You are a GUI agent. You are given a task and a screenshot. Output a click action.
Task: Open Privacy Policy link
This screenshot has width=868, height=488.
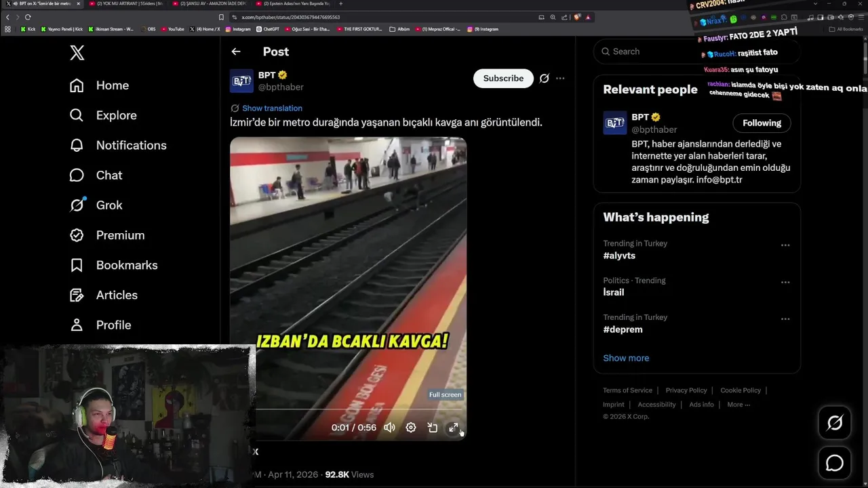tap(686, 390)
